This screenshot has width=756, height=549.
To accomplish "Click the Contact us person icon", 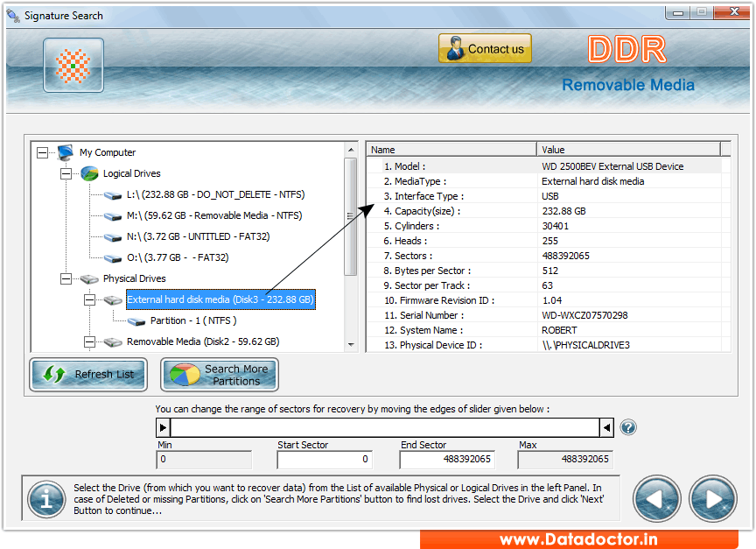I will tap(454, 49).
